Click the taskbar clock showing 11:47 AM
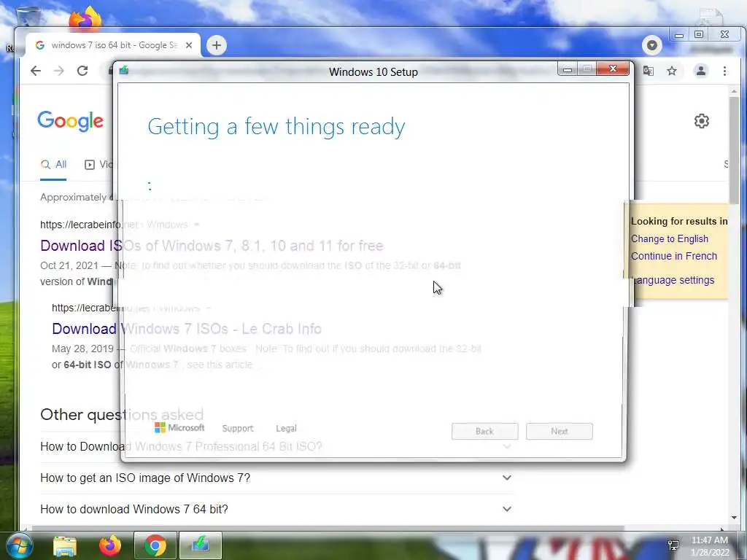Screen dimensions: 747x560 tap(709, 546)
